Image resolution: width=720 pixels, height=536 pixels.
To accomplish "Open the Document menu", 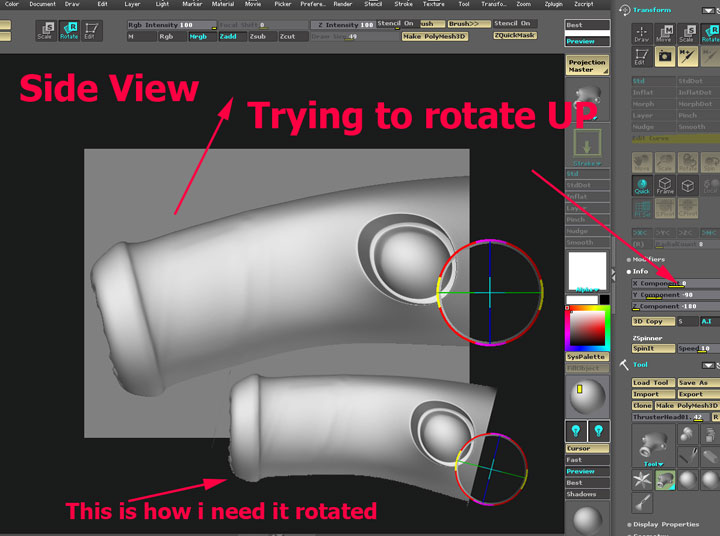I will (x=42, y=4).
